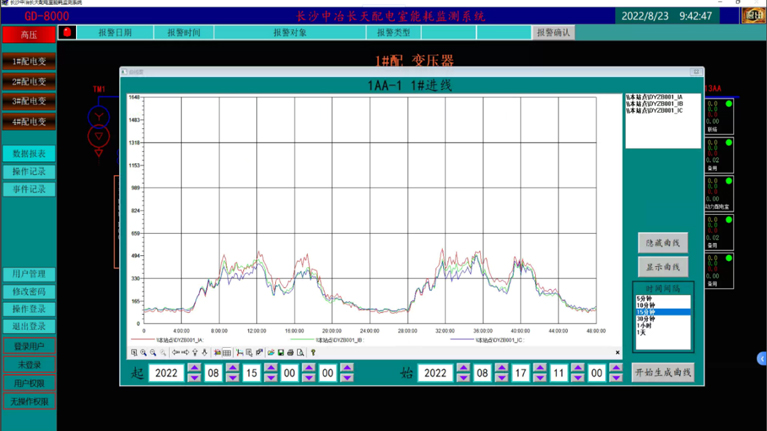The width and height of the screenshot is (767, 431).
Task: Select the 30分钟 time interval option
Action: (x=647, y=319)
